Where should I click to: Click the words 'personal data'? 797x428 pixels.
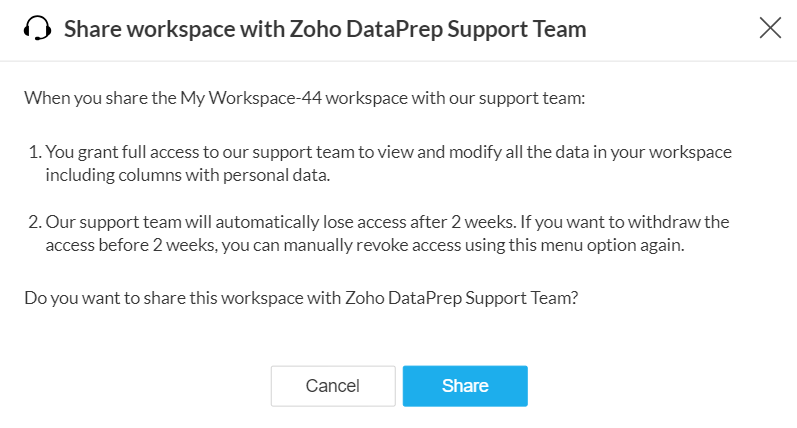[287, 175]
